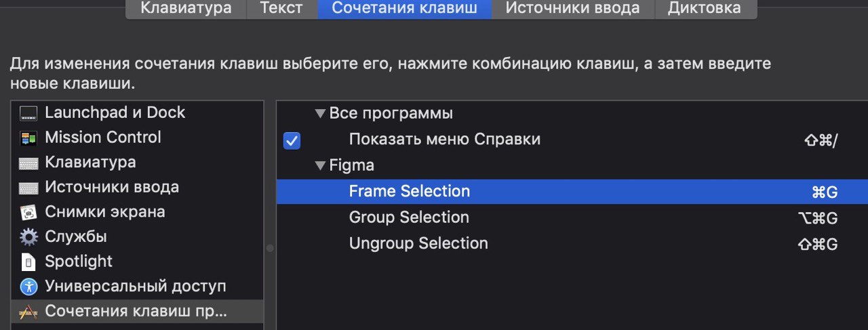The image size is (868, 330).
Task: Select the Ungroup Selection shortcut row
Action: [x=572, y=243]
